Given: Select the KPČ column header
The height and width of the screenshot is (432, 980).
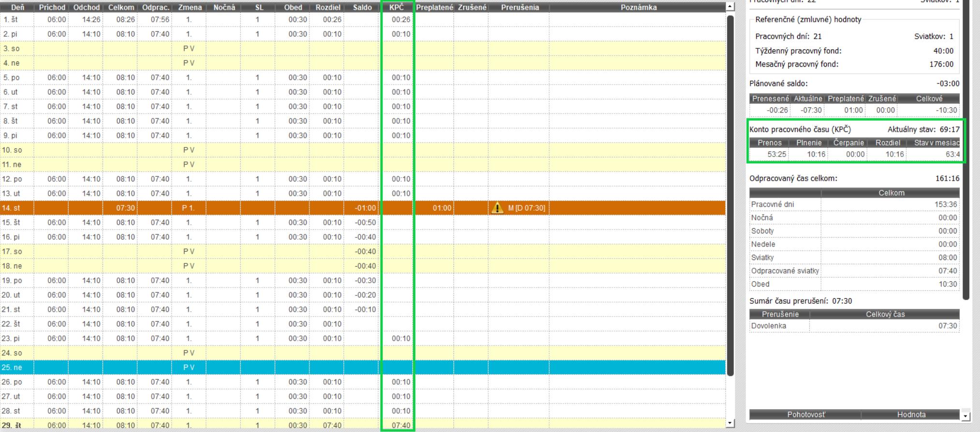Looking at the screenshot, I should click(396, 7).
